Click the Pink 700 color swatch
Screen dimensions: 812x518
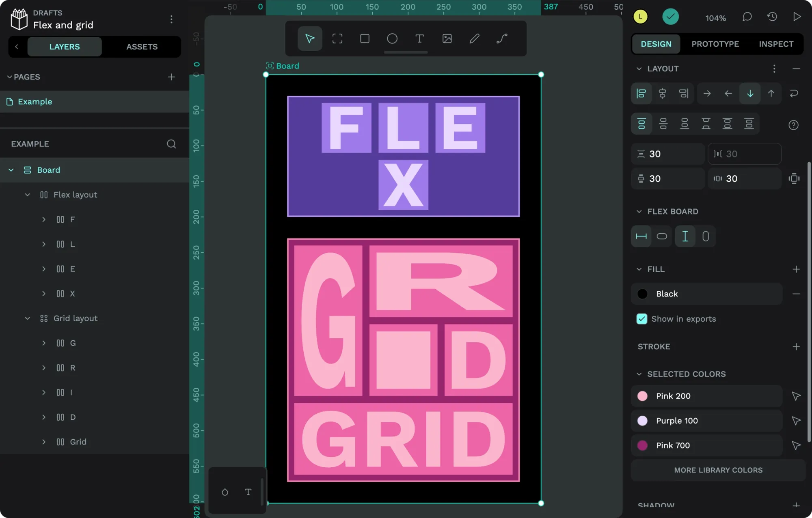coord(642,445)
